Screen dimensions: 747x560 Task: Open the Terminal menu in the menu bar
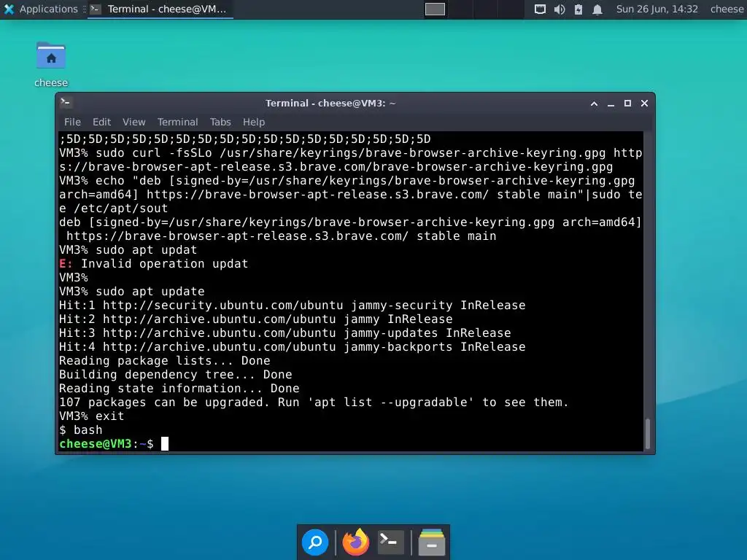point(178,122)
